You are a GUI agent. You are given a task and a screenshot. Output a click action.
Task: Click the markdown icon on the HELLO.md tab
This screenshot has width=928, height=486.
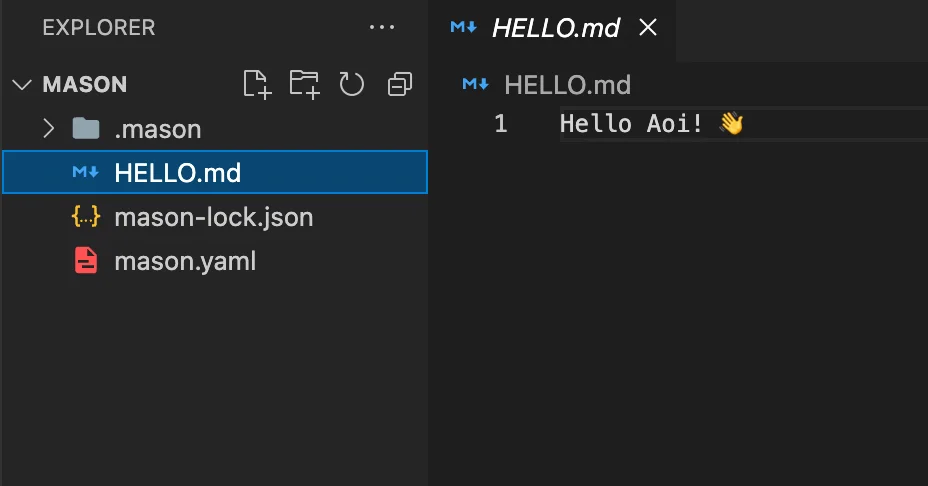(463, 28)
